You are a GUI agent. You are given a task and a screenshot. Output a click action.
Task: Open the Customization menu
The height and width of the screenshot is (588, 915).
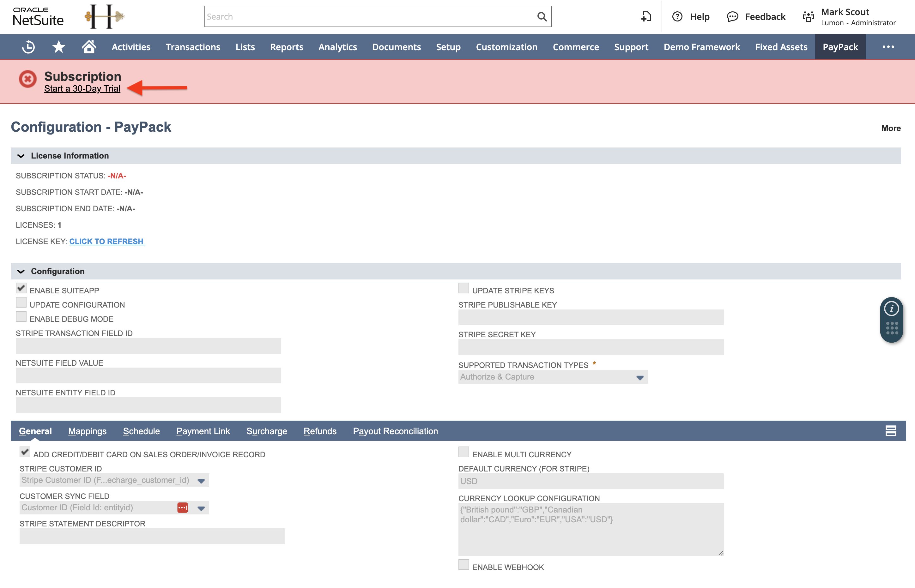click(506, 47)
